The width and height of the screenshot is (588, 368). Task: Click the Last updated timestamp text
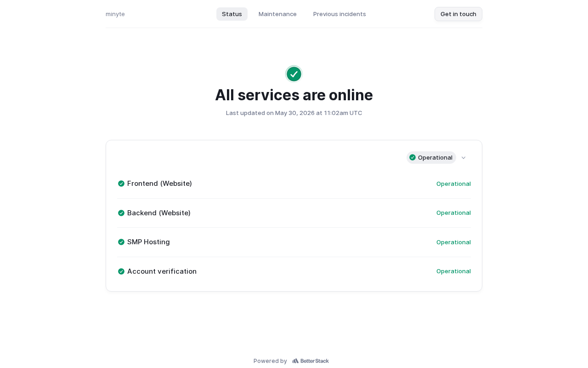pos(294,113)
